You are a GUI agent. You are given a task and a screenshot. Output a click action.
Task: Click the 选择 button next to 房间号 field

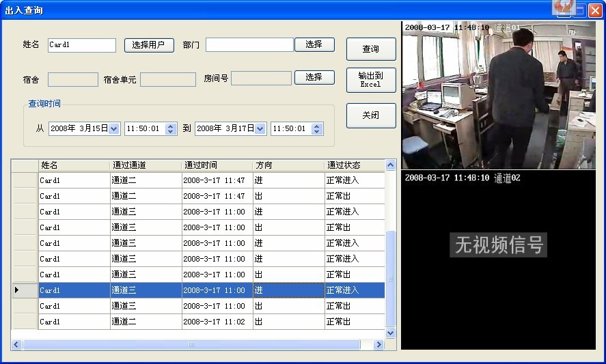(314, 77)
